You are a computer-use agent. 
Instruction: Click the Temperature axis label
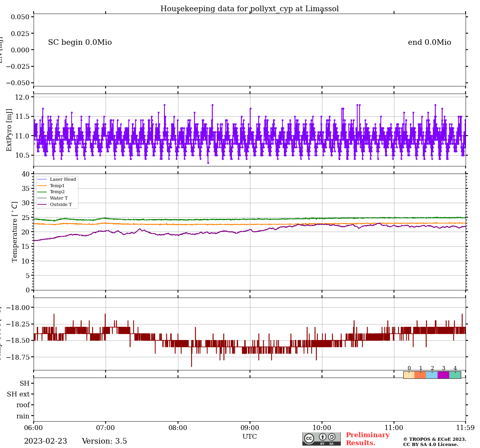click(15, 232)
